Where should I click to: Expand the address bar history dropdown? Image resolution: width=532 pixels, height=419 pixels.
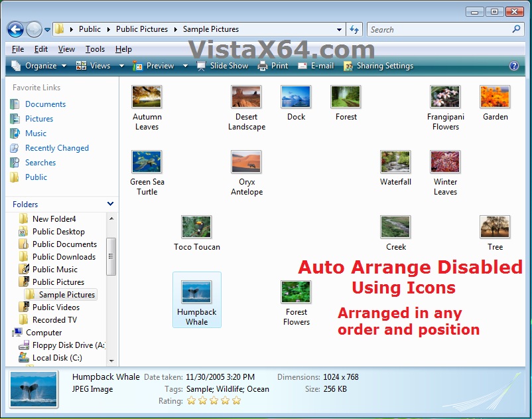coord(339,29)
